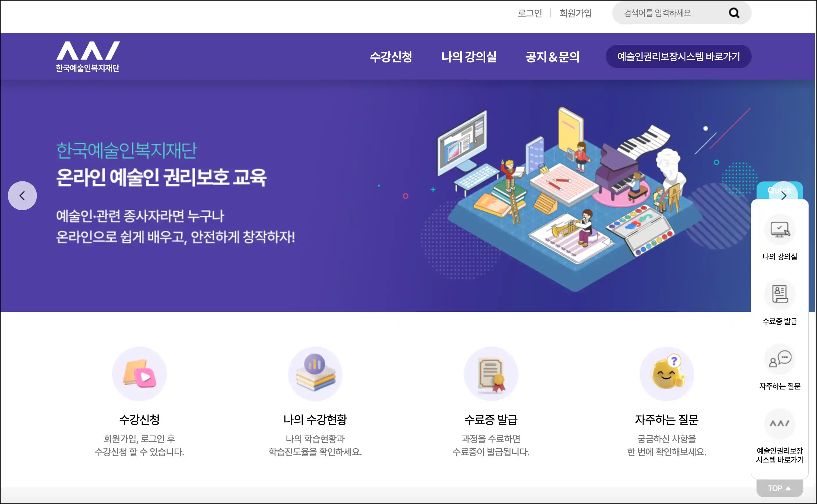This screenshot has width=817, height=504.
Task: Open 나의 강의실 monitor icon in quick menu
Action: tap(780, 230)
